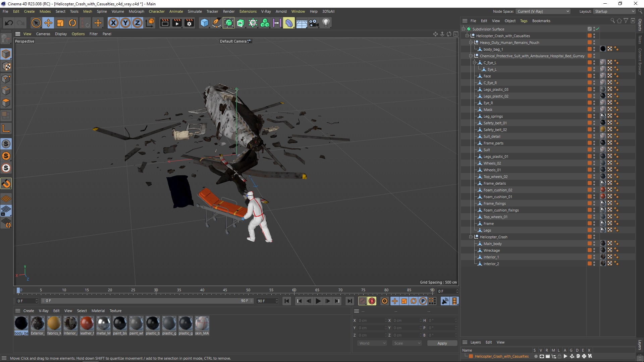Open the Extensions menu
This screenshot has width=644, height=362.
coord(248,11)
